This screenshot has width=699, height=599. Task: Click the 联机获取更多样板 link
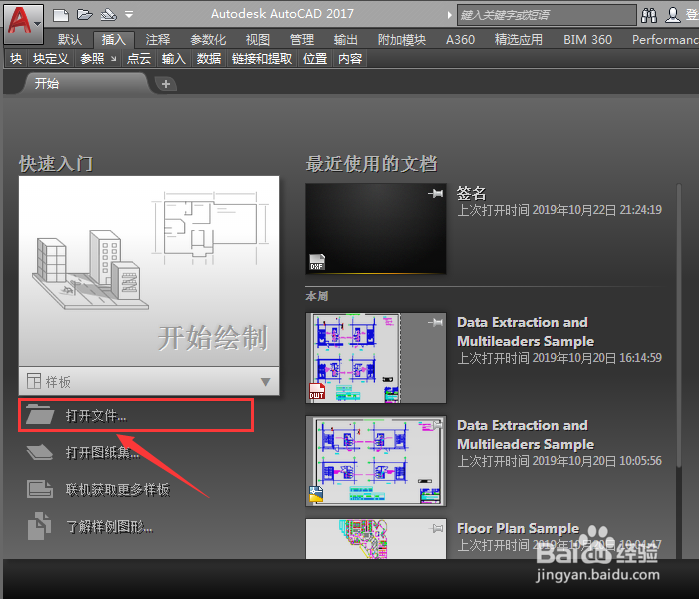(x=118, y=490)
